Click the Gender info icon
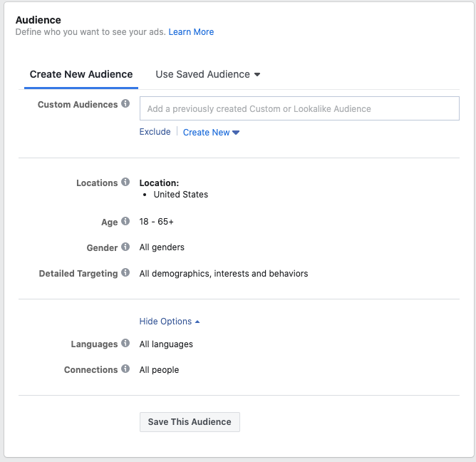The height and width of the screenshot is (462, 476). click(x=125, y=247)
